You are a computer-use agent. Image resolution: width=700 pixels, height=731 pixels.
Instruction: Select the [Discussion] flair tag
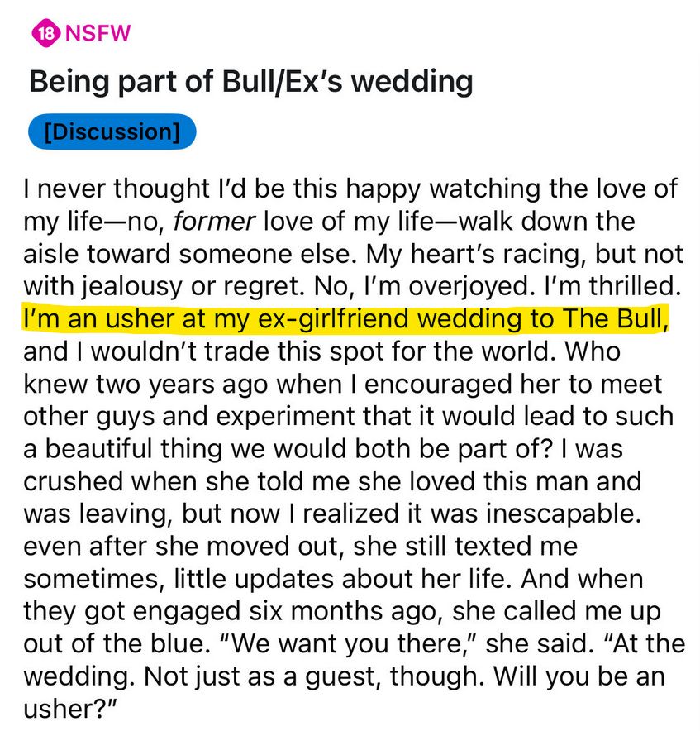tap(112, 132)
